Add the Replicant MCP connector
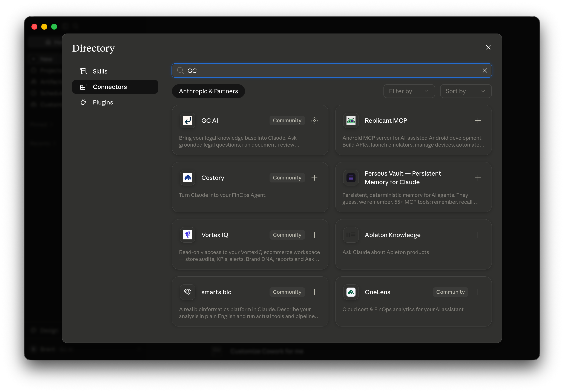 coord(478,121)
